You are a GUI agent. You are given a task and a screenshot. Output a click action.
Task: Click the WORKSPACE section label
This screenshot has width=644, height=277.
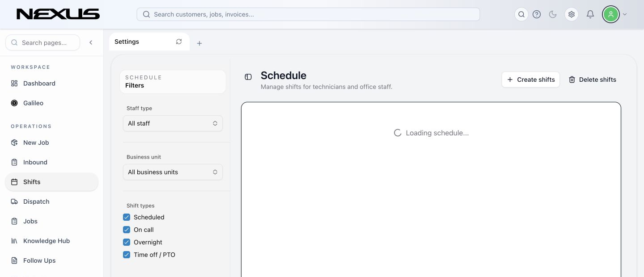click(30, 67)
